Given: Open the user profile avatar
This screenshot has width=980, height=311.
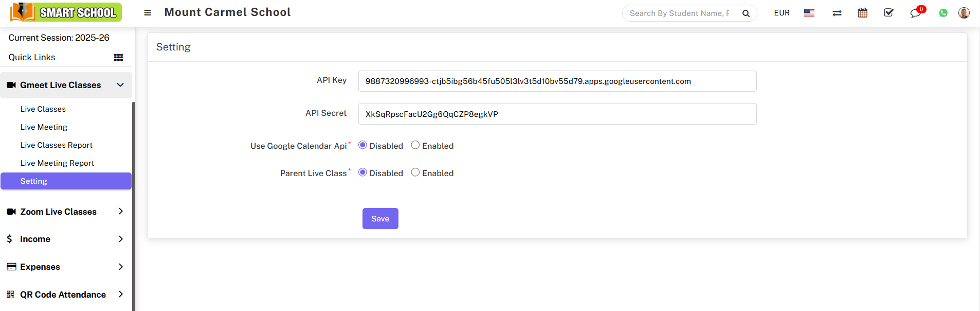Looking at the screenshot, I should tap(964, 13).
